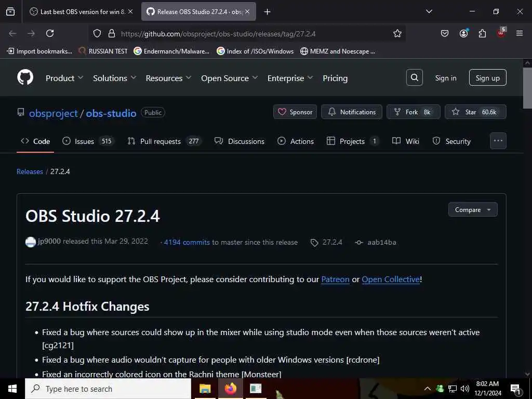This screenshot has height=399, width=532.
Task: Show site security info via padlock icon
Action: point(111,33)
